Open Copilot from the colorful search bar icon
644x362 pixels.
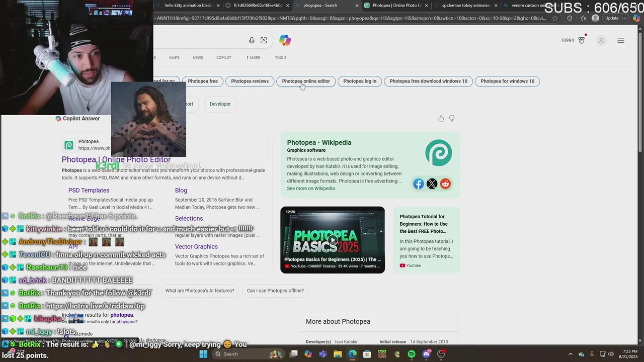pos(285,40)
